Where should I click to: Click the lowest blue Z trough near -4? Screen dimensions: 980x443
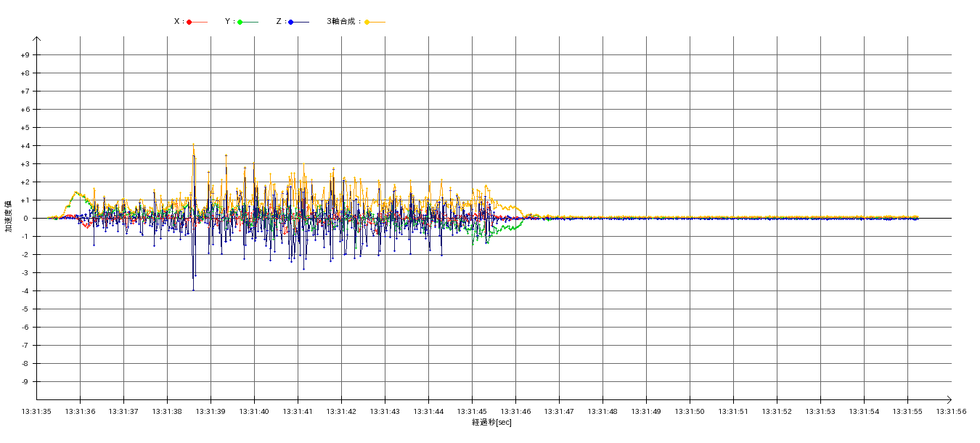193,290
